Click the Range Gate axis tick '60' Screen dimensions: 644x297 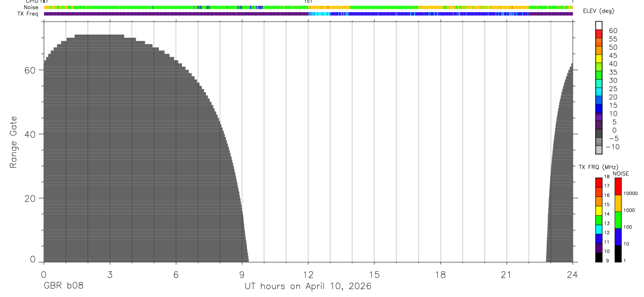(31, 70)
